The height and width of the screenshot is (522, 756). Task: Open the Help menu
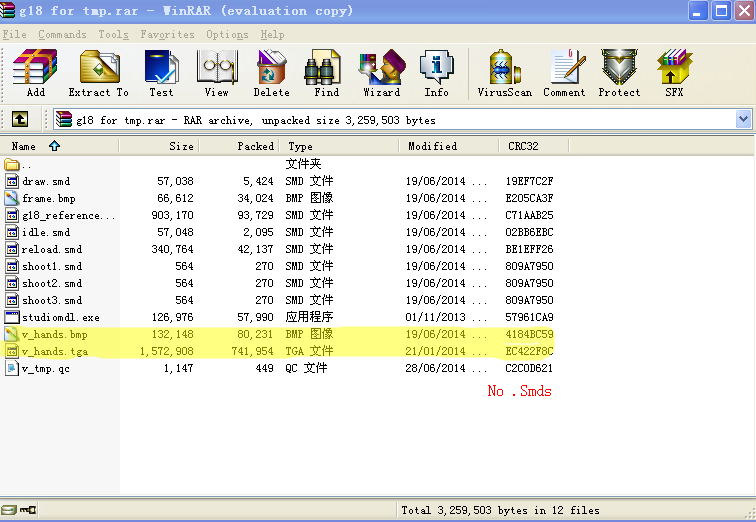pyautogui.click(x=272, y=35)
